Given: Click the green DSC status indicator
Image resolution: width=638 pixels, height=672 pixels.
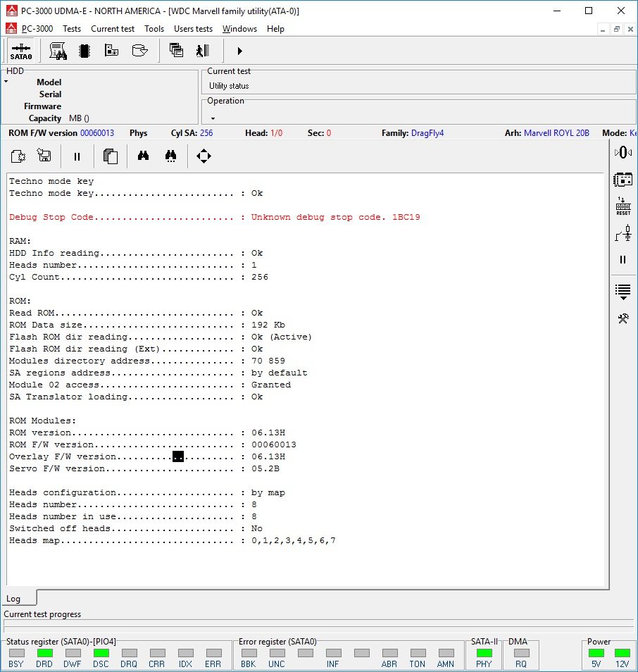Looking at the screenshot, I should (101, 653).
